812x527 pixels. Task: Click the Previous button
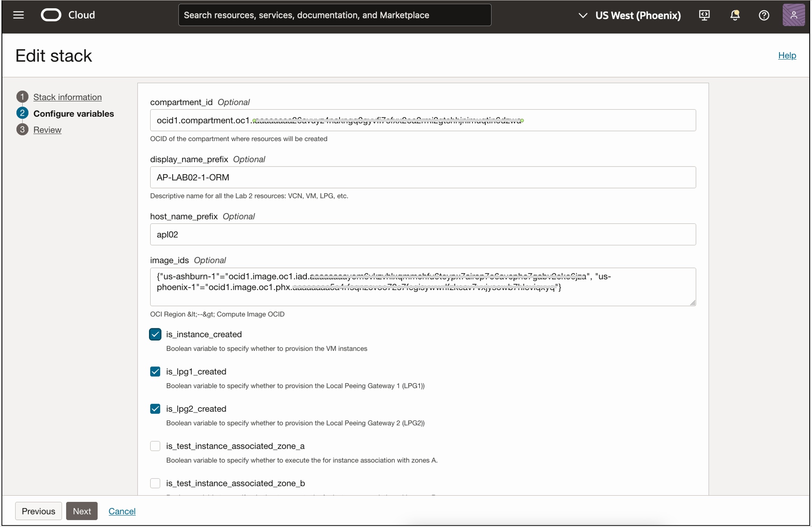tap(38, 511)
